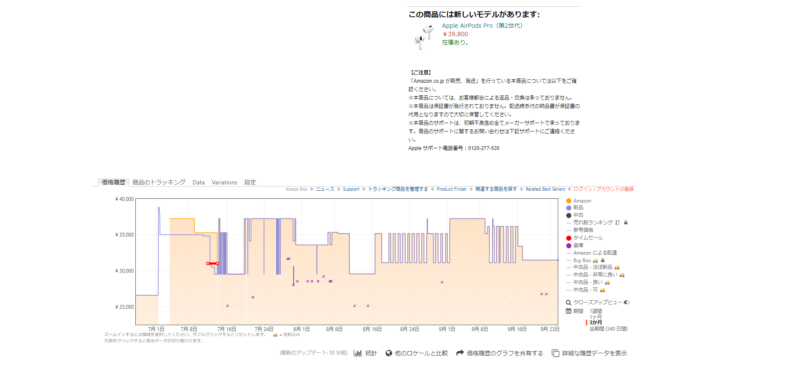The height and width of the screenshot is (381, 800).
Task: Open the 設定 tab
Action: coord(250,182)
